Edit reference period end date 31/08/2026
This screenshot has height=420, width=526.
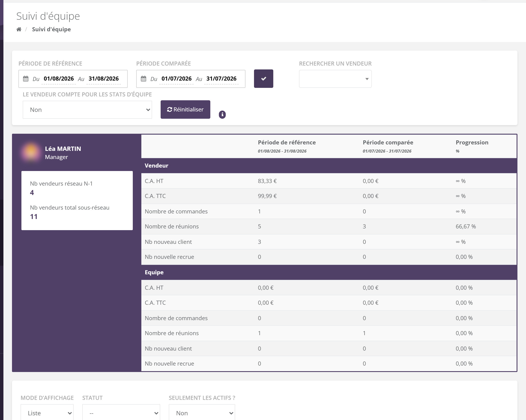point(103,79)
